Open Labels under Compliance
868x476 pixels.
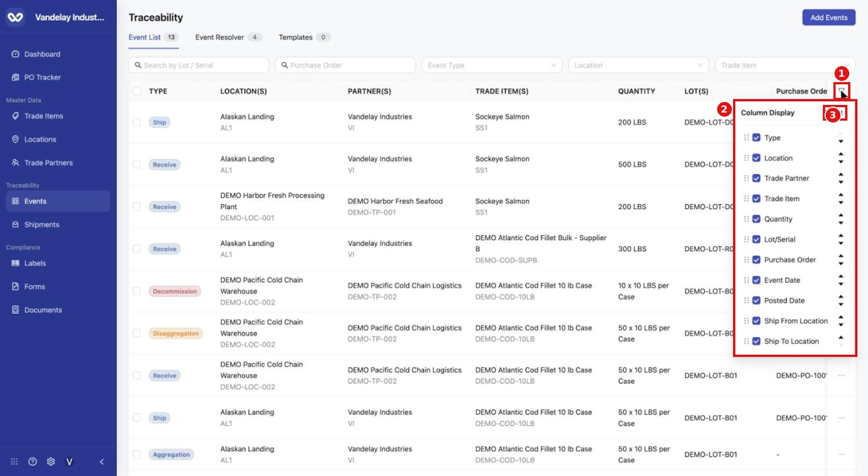click(x=35, y=263)
